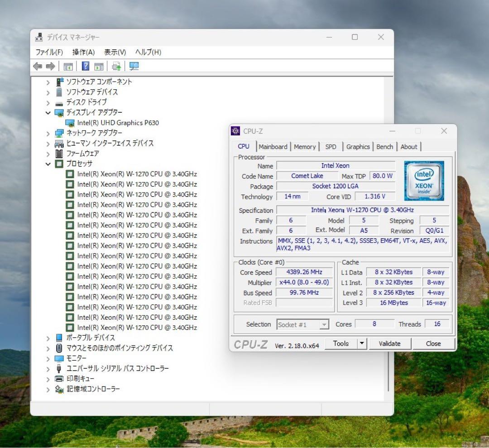Click the Device Manager title bar icon
The height and width of the screenshot is (448, 489).
39,37
